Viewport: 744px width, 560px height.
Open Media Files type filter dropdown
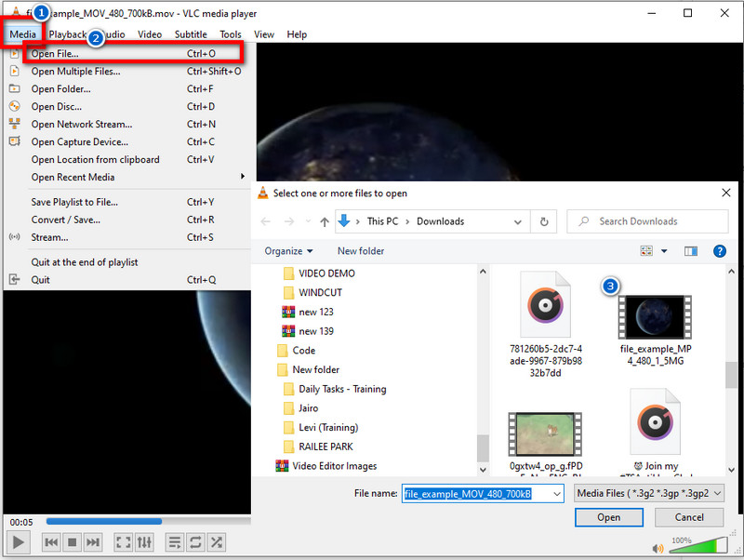click(649, 494)
